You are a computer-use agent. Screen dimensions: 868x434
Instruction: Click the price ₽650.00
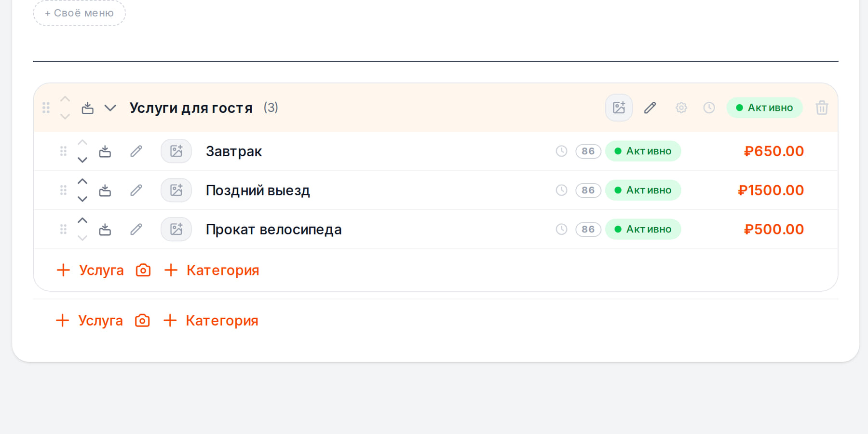tap(773, 151)
